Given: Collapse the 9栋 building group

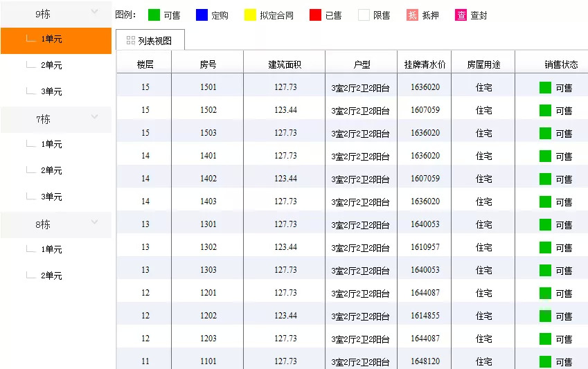Looking at the screenshot, I should (94, 12).
